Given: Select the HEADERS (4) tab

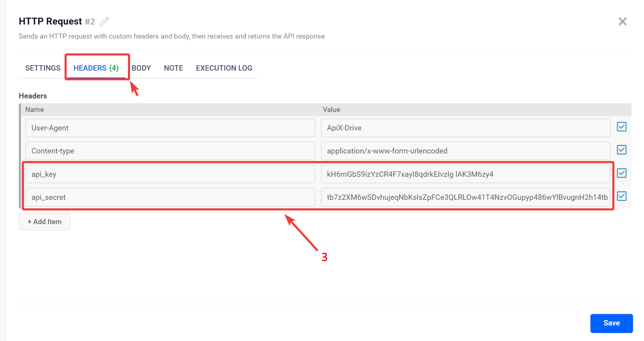Looking at the screenshot, I should [96, 68].
